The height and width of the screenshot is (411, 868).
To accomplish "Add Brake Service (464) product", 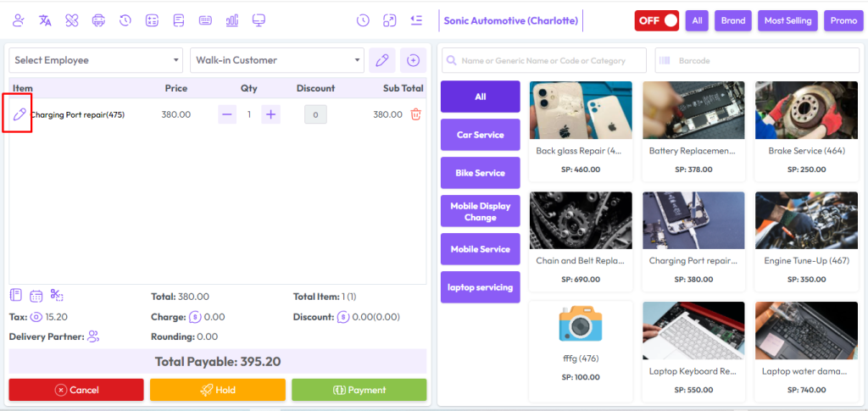I will click(x=807, y=131).
